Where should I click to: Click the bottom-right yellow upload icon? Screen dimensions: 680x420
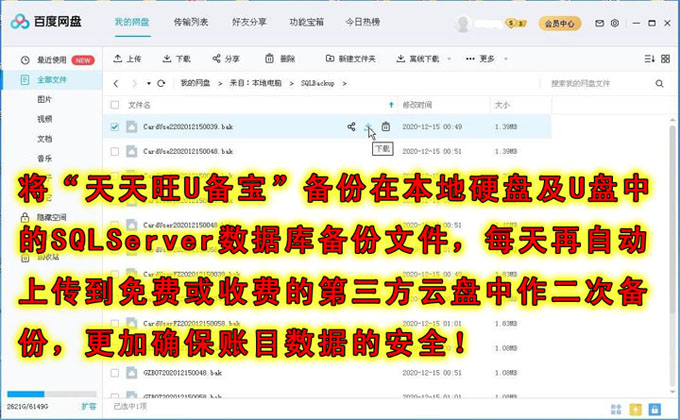tap(635, 409)
